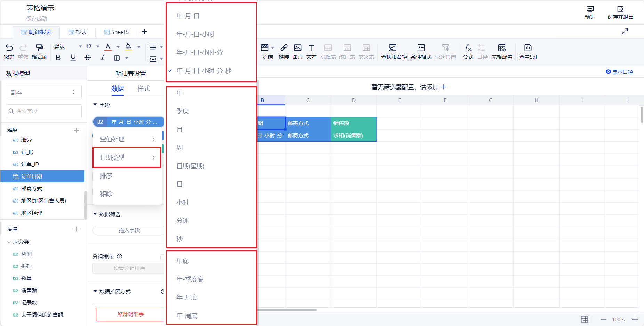The height and width of the screenshot is (326, 644).
Task: Click 保存并退出 to save and exit
Action: point(620,12)
